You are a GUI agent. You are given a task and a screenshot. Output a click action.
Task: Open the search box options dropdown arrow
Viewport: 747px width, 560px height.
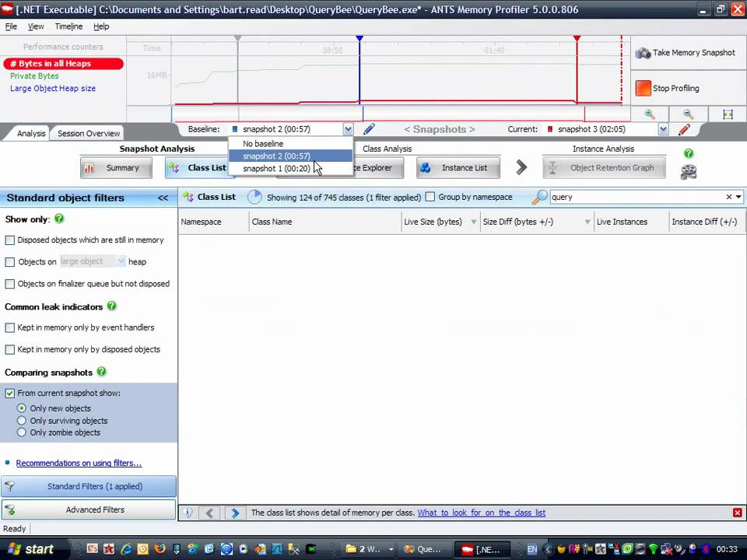click(x=738, y=197)
